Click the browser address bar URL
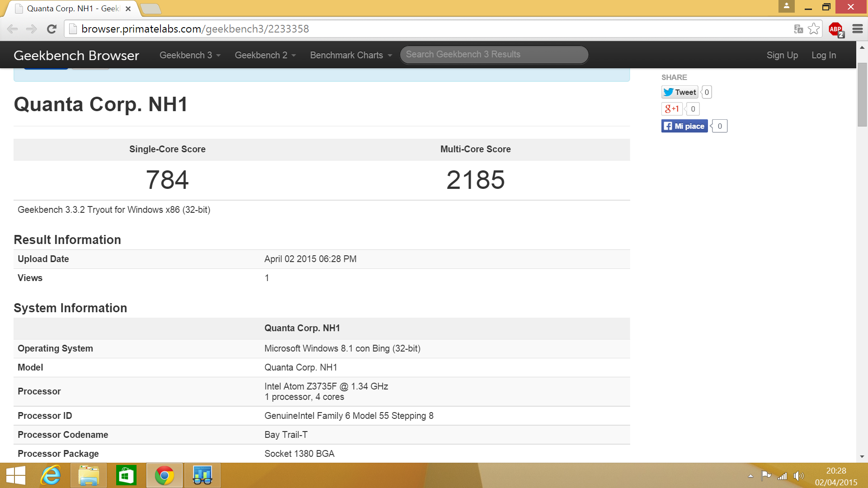Image resolution: width=868 pixels, height=488 pixels. 195,29
